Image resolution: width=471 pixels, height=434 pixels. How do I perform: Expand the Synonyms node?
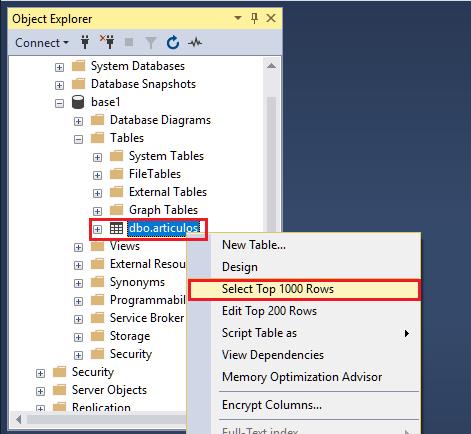click(x=78, y=283)
